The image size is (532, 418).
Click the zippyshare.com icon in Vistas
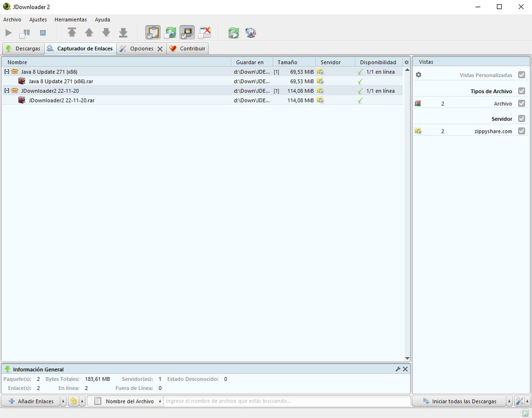coord(418,131)
